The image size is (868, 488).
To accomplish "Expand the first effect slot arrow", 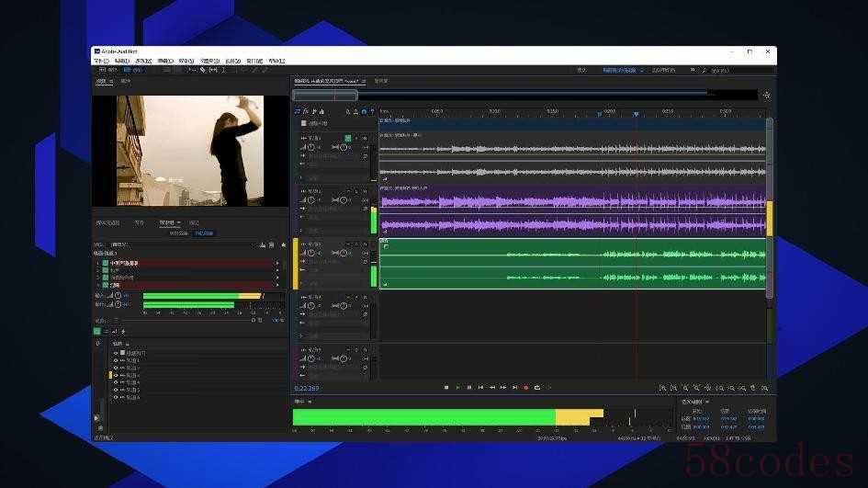I will [276, 263].
